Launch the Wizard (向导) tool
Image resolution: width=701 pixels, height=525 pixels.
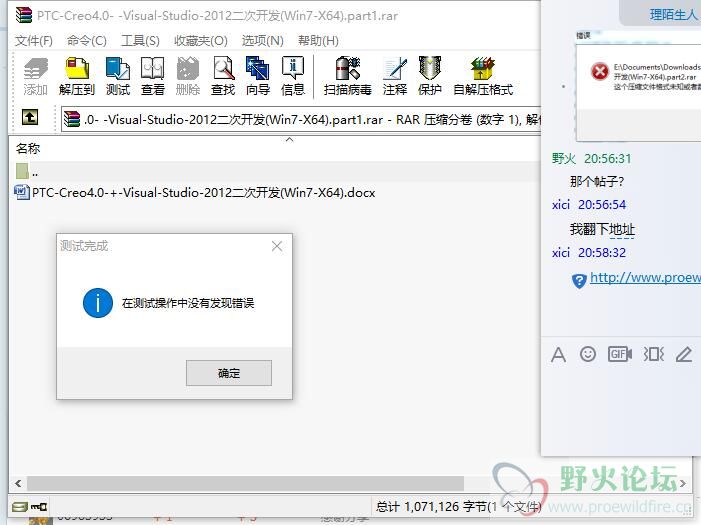pos(258,76)
